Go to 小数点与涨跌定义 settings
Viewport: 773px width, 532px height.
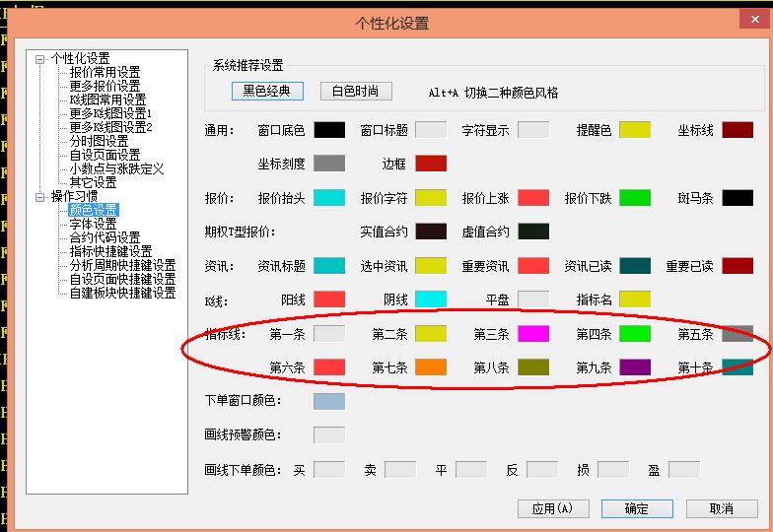(x=116, y=169)
